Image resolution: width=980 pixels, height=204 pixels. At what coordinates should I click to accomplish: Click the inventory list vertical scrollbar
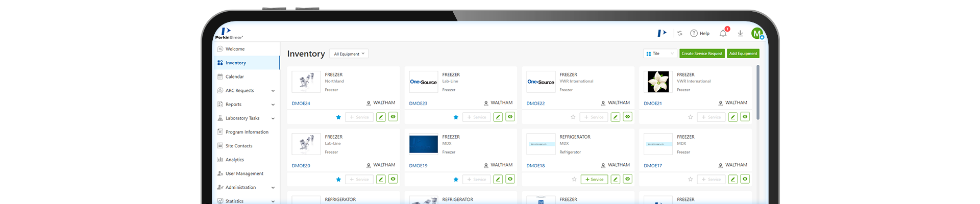(758, 92)
